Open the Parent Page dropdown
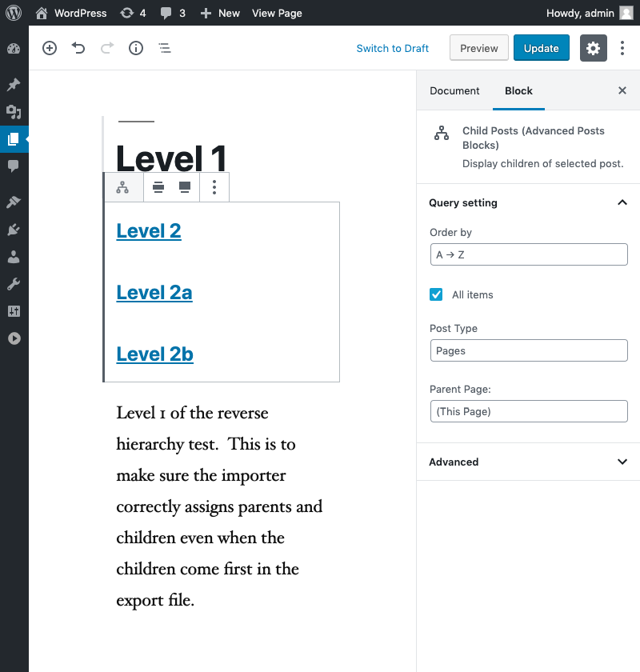Image resolution: width=640 pixels, height=672 pixels. click(529, 411)
